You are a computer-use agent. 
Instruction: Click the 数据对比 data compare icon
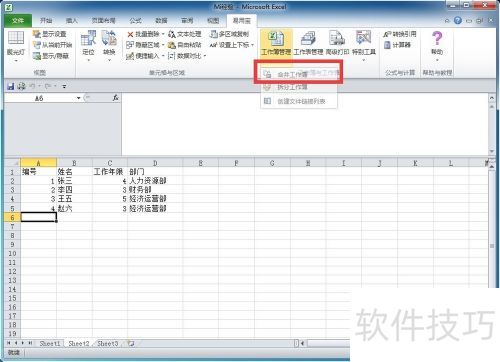[x=172, y=56]
